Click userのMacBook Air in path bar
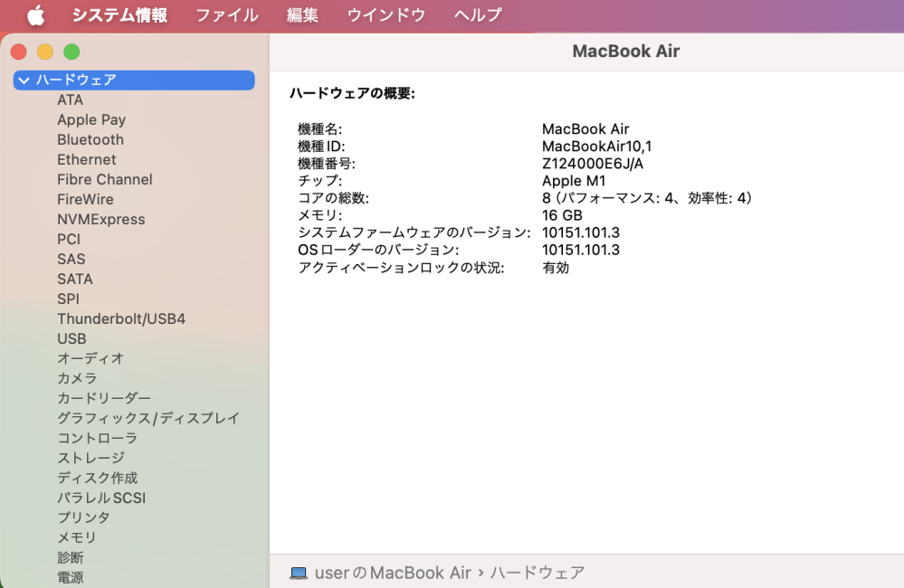The image size is (904, 588). [393, 573]
